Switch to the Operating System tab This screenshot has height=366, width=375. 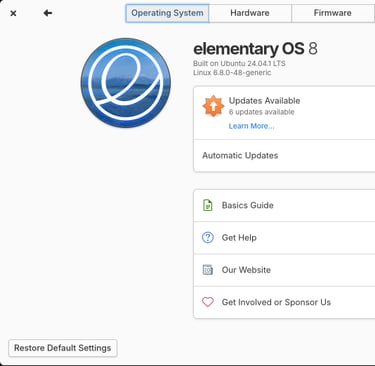click(x=167, y=13)
